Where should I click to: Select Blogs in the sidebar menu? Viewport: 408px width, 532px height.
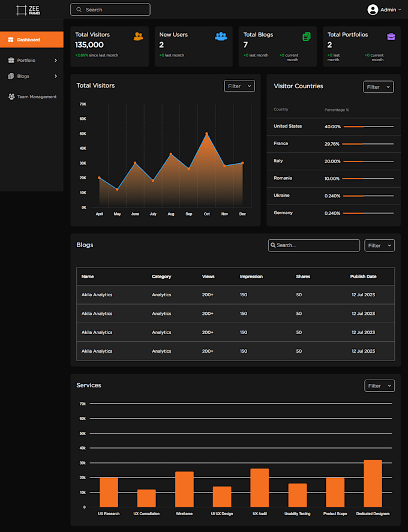click(32, 76)
